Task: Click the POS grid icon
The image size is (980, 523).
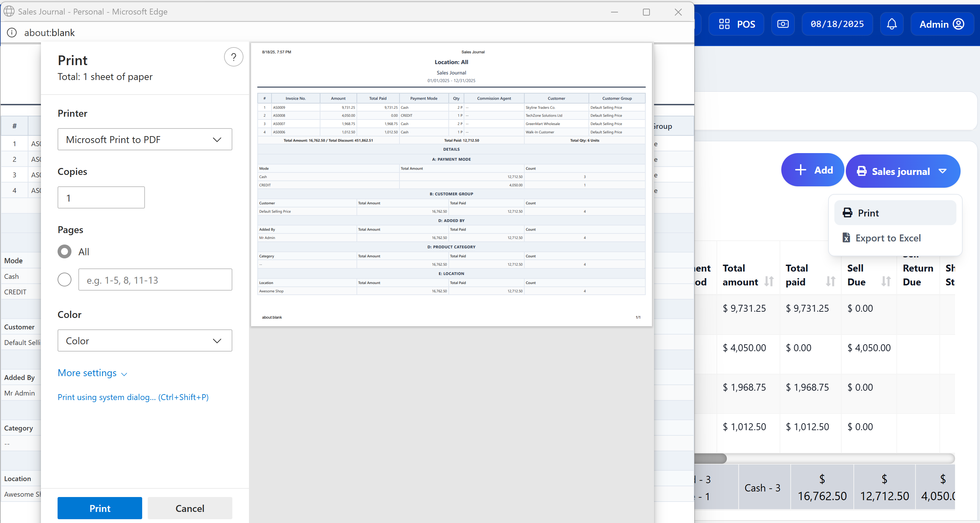Action: coord(724,24)
